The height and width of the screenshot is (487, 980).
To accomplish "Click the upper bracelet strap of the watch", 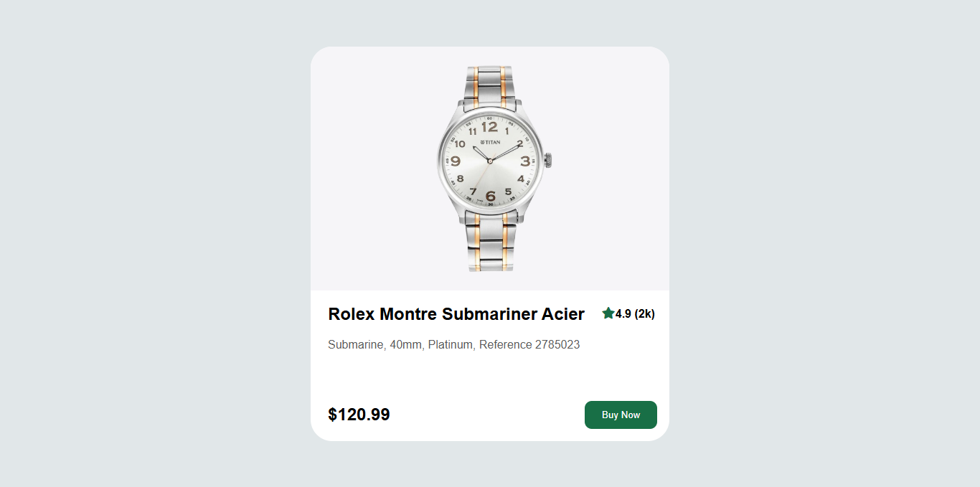I will point(489,84).
